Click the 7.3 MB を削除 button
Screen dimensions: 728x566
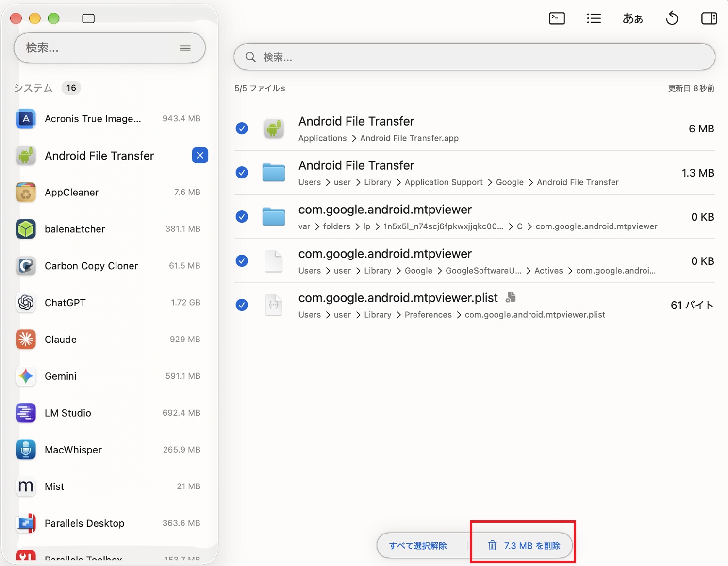(x=524, y=546)
